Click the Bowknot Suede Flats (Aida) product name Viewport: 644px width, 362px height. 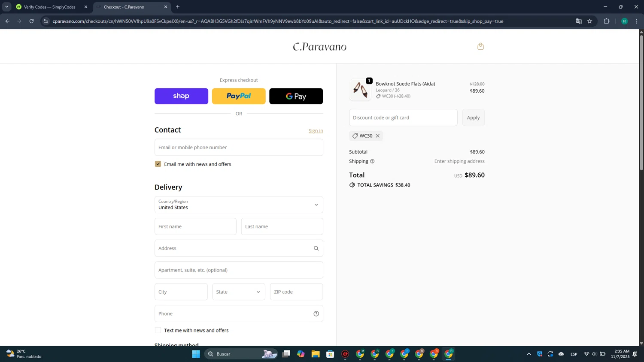tap(405, 84)
